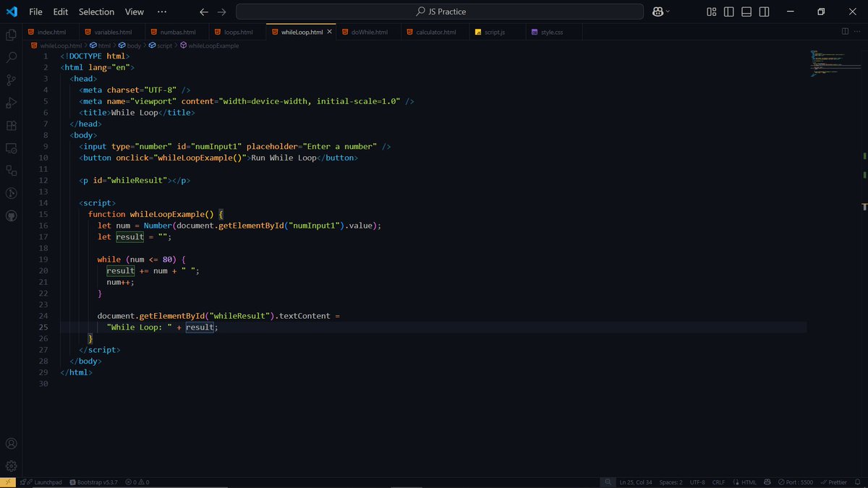Image resolution: width=868 pixels, height=488 pixels.
Task: Expand the title bar overflow menu
Action: point(161,12)
